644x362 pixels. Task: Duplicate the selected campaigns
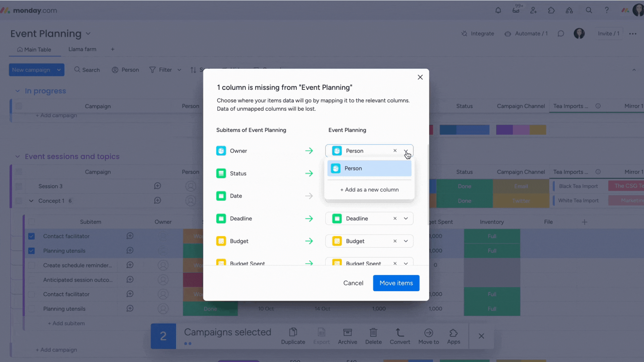click(293, 336)
